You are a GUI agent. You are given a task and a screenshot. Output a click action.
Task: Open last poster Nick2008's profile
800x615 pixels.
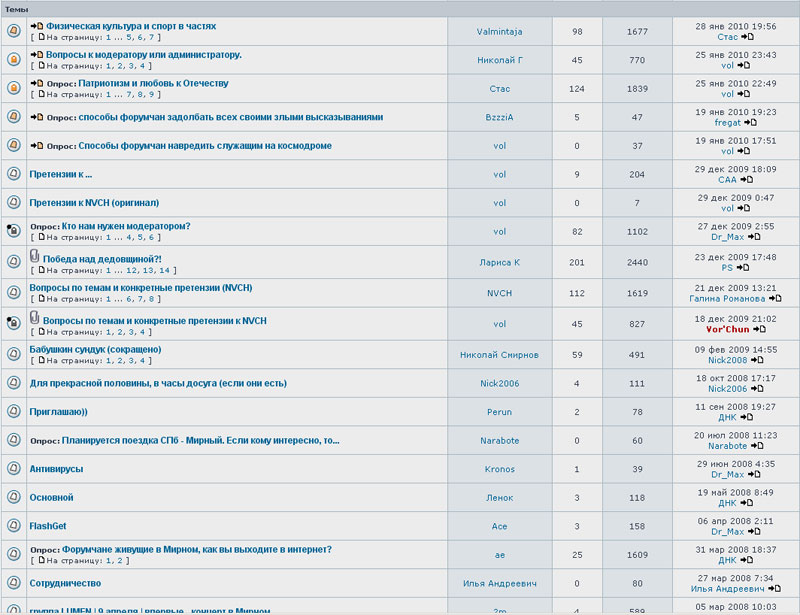[728, 360]
